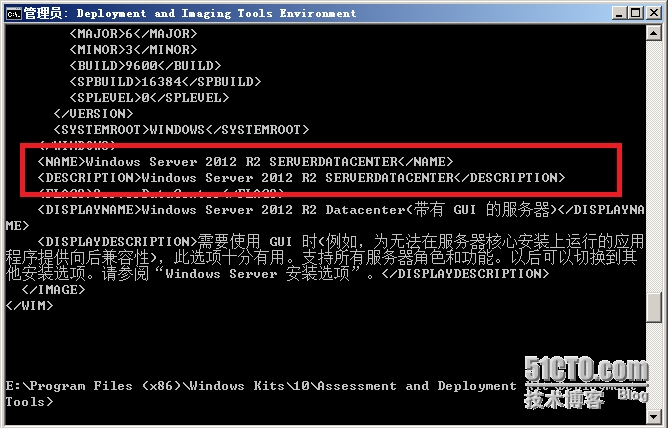Click the <SPBUILD>16384</SPBUILD> line
Viewport: 668px width, 428px height.
point(165,81)
